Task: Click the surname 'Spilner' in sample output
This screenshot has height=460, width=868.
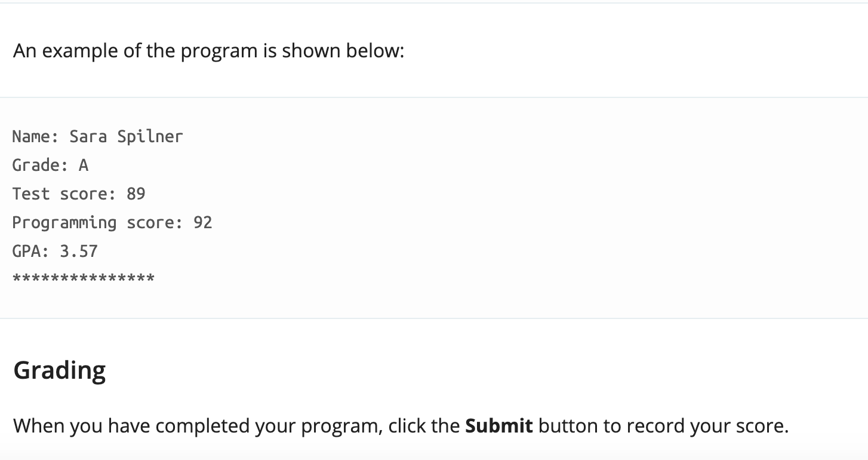Action: coord(150,136)
